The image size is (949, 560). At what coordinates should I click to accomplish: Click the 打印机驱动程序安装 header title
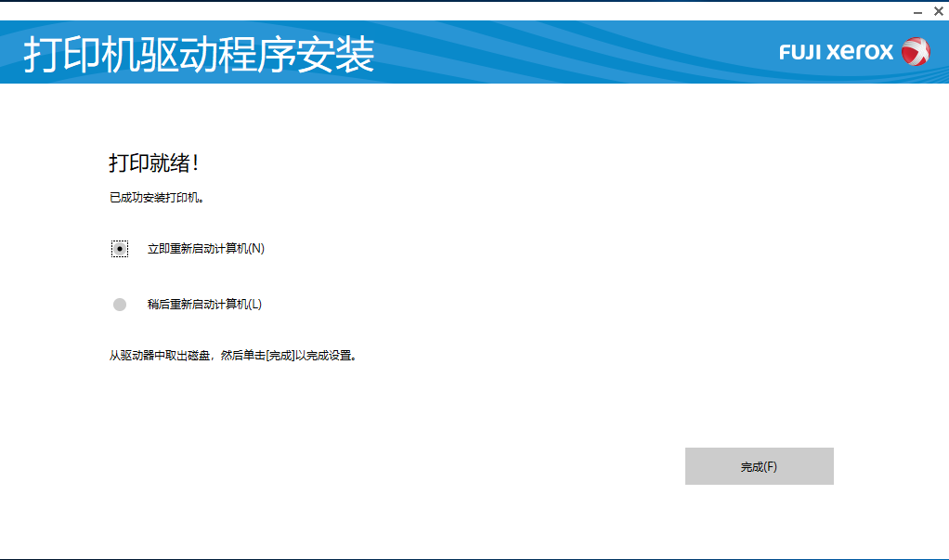click(199, 55)
